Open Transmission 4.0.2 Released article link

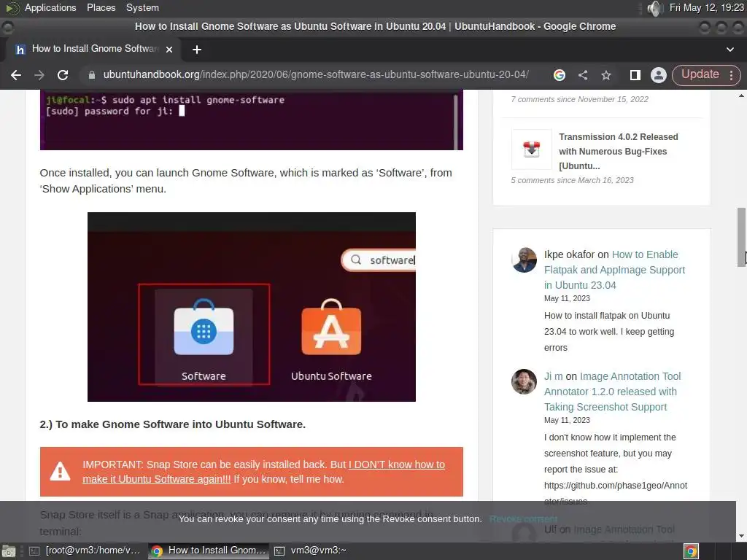point(618,152)
